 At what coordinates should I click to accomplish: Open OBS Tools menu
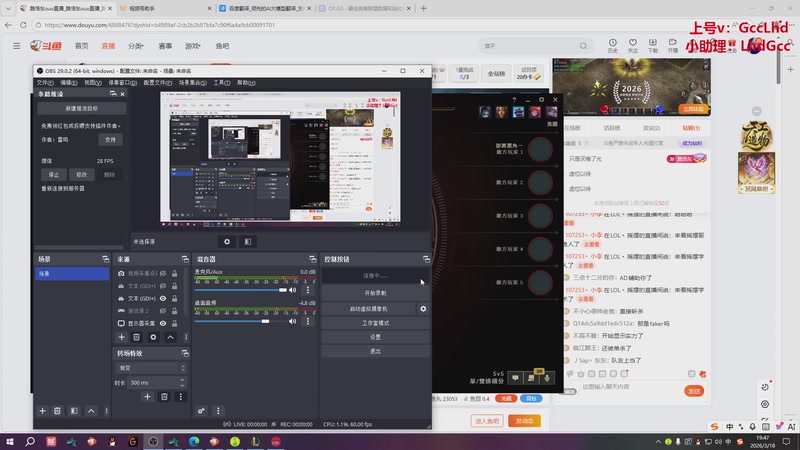222,83
